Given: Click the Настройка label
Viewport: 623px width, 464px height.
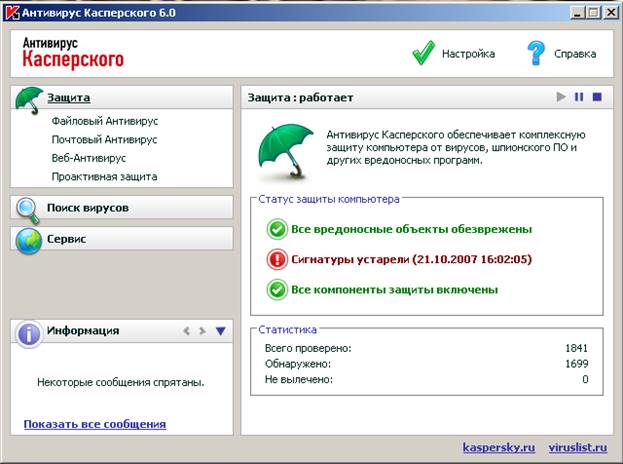Looking at the screenshot, I should pos(468,54).
